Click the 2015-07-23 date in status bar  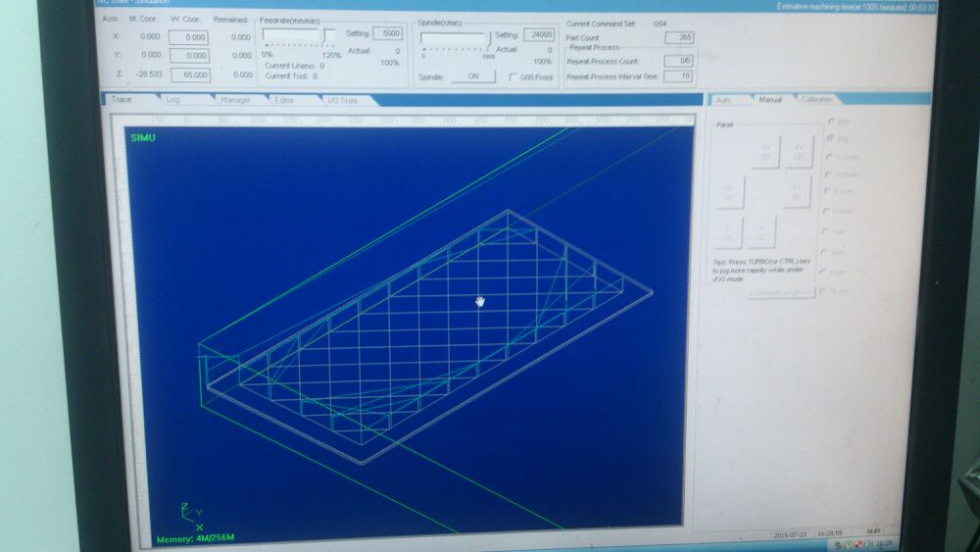click(x=789, y=534)
